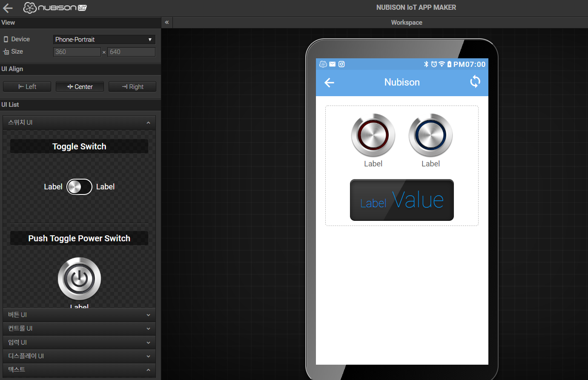Select the red ring knob button
The height and width of the screenshot is (380, 588).
373,135
